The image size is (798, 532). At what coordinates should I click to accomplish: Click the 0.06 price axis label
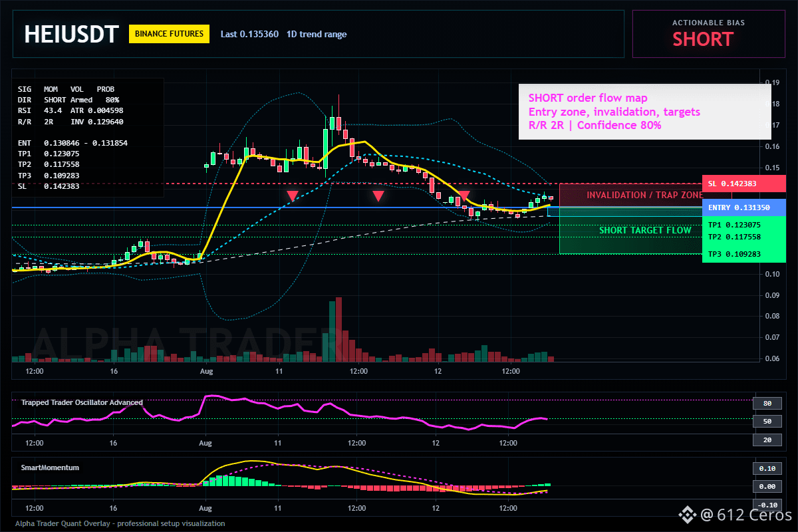[772, 359]
